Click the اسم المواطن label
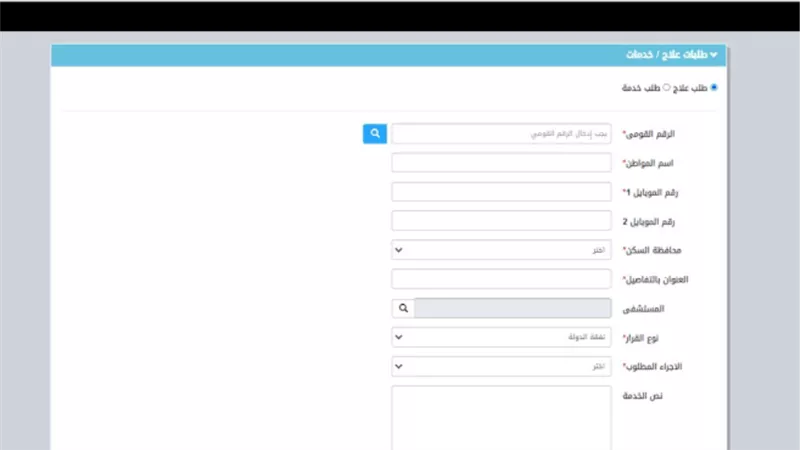800x450 pixels. pos(649,163)
